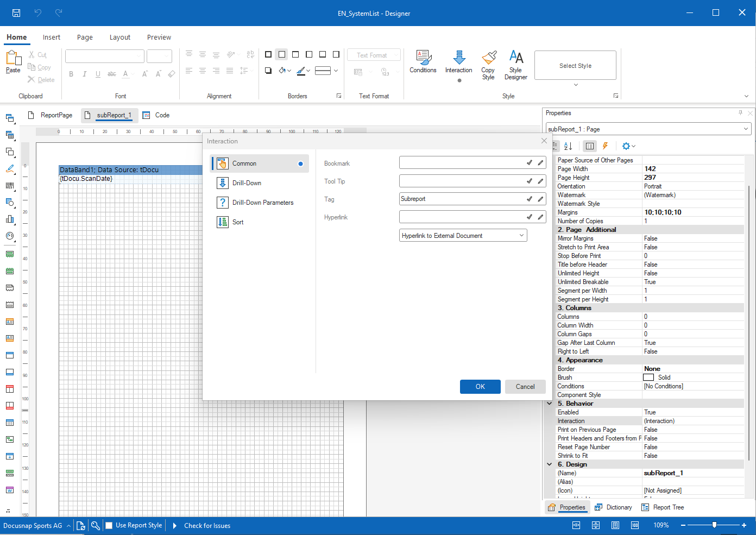This screenshot has width=756, height=535.
Task: Open the Report Tree panel tab
Action: (x=663, y=507)
